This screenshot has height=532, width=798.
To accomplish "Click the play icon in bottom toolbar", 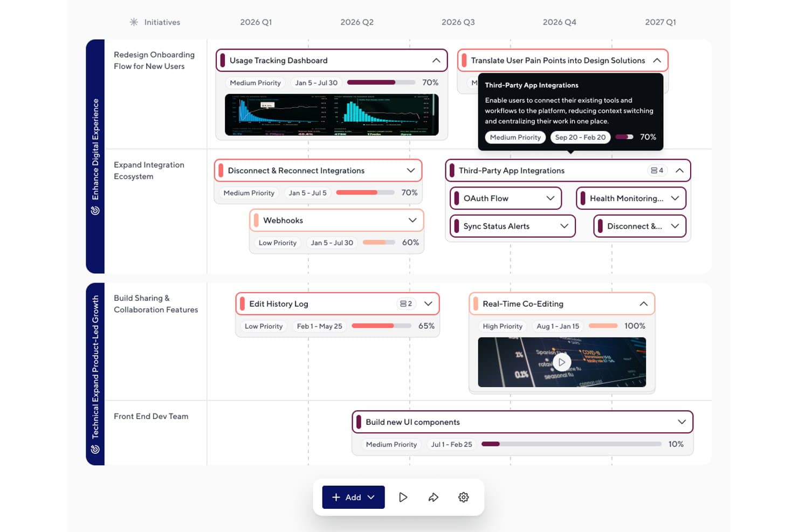I will [x=403, y=497].
